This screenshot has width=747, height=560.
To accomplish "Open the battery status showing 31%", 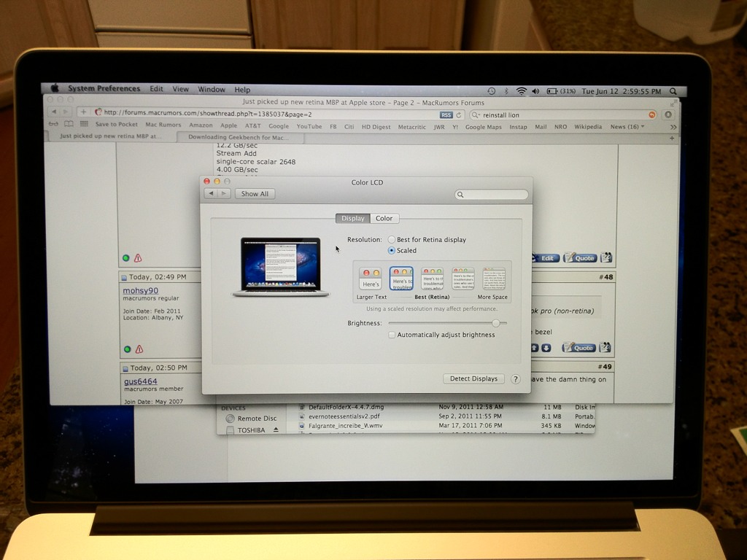I will pyautogui.click(x=561, y=91).
